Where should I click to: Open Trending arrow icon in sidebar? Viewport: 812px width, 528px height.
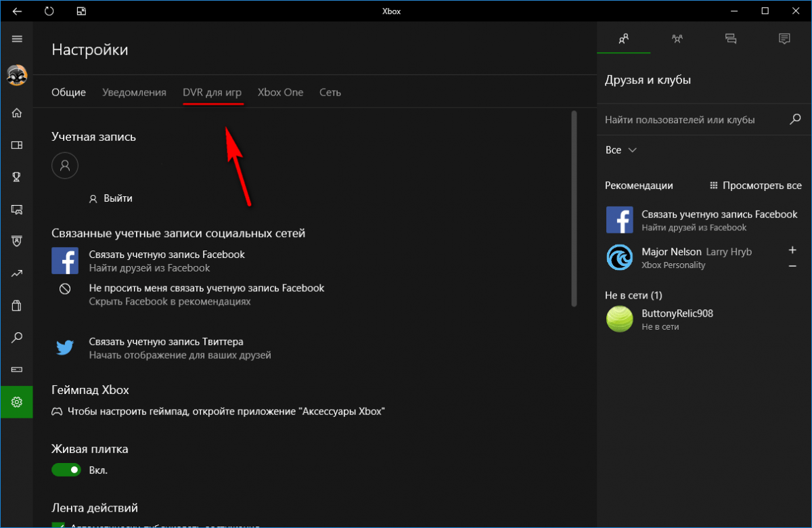[x=17, y=273]
